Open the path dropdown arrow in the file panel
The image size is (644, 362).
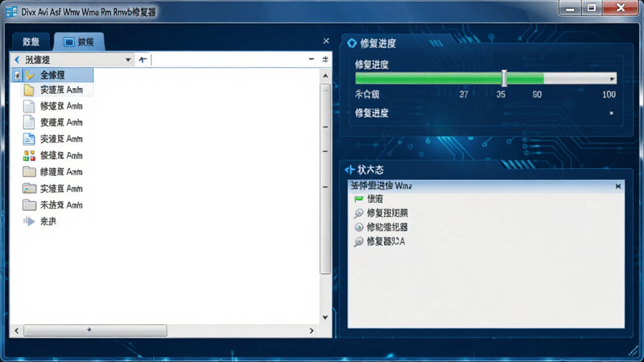(x=128, y=60)
